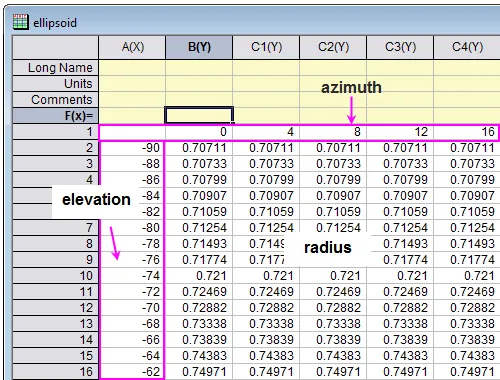Click elevation cell with value -84
Image resolution: width=500 pixels, height=380 pixels.
click(x=151, y=196)
